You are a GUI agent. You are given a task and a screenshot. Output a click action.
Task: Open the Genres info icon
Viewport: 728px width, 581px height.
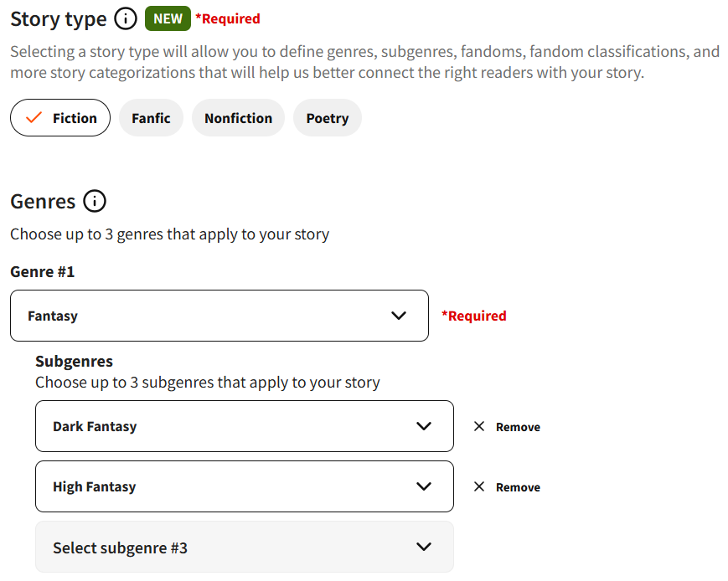[95, 202]
